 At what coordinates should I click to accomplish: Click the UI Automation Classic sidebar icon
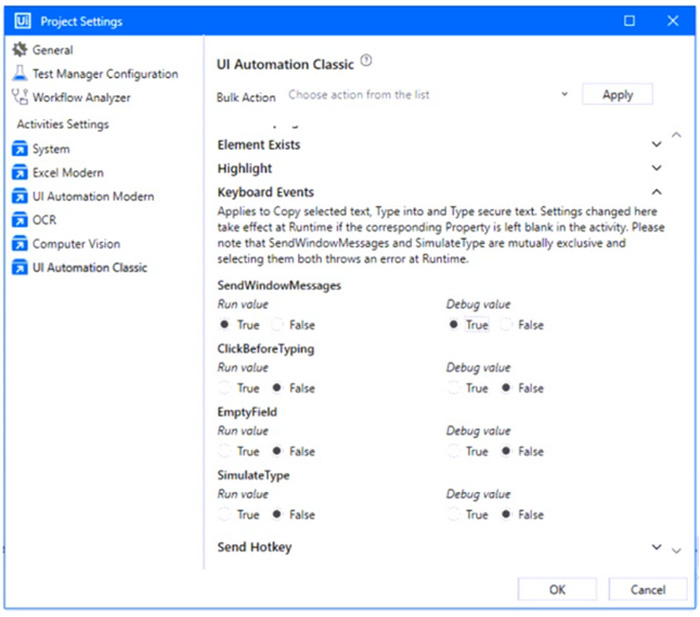pos(20,267)
